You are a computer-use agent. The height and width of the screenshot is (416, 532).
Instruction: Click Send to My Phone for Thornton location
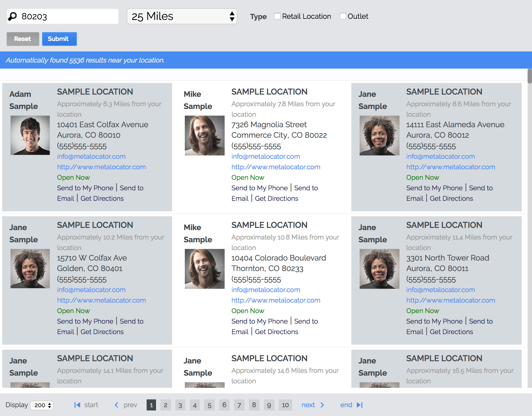[259, 321]
